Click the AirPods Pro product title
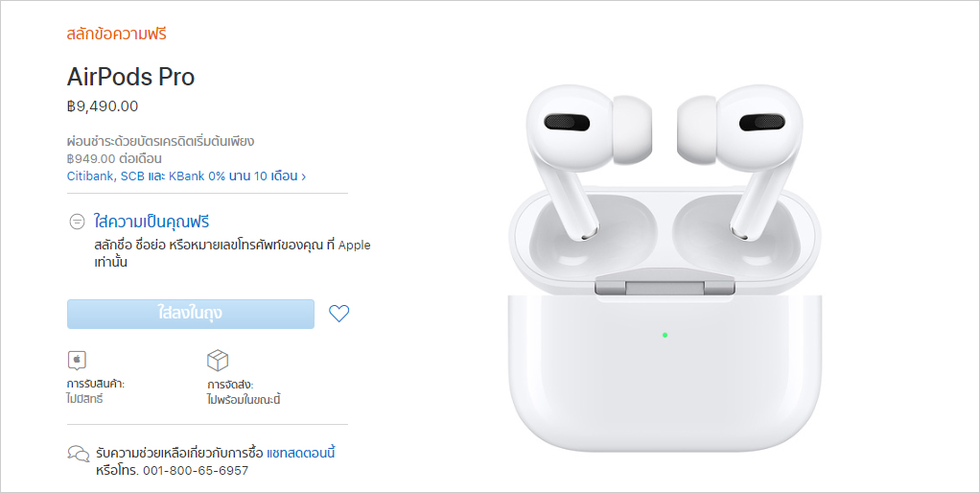980x493 pixels. tap(130, 77)
